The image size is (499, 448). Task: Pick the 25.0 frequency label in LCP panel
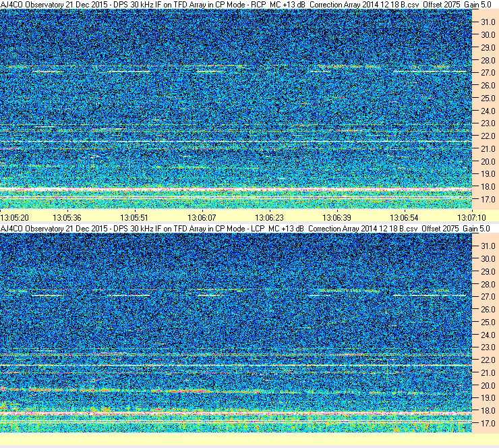[x=488, y=323]
